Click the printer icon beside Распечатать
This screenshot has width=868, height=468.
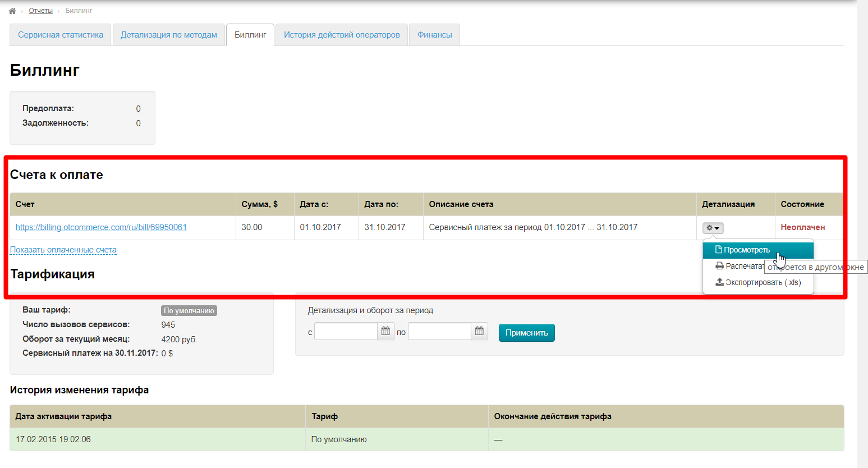pos(720,265)
